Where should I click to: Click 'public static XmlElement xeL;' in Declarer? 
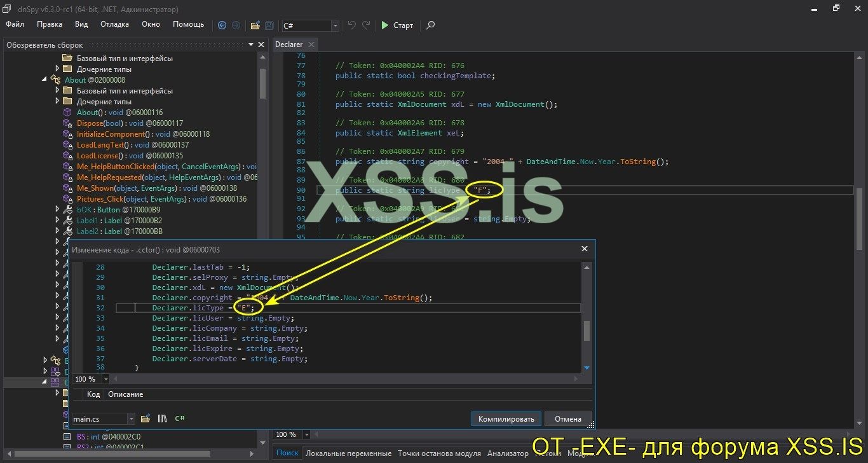pyautogui.click(x=400, y=133)
